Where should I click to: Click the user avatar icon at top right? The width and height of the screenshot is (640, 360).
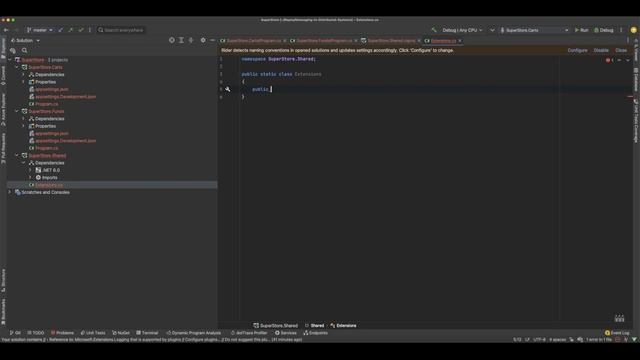(x=633, y=30)
